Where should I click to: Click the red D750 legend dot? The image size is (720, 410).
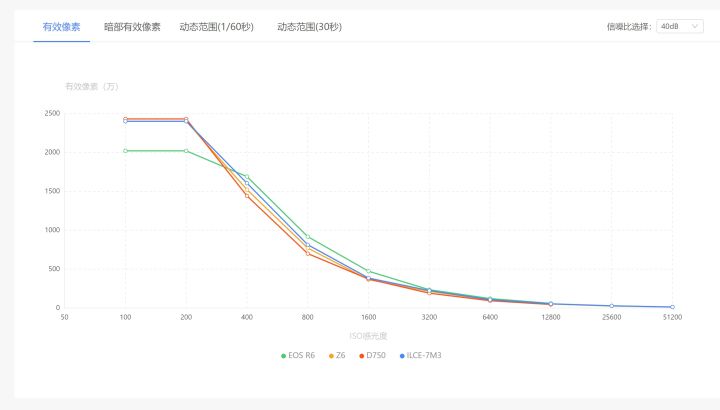(x=357, y=355)
